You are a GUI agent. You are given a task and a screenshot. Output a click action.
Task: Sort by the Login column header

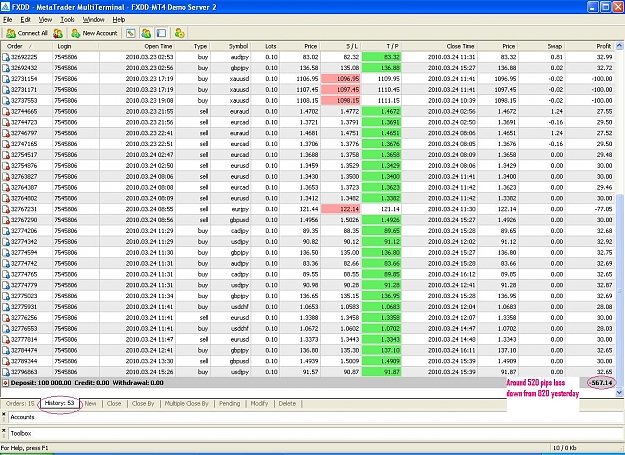coord(75,46)
